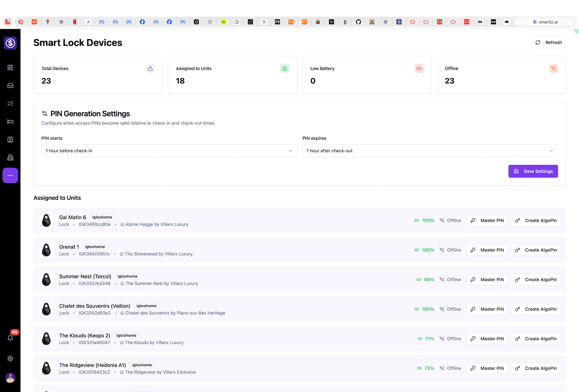Click the igloohome badge on The Ridgeview row
The image size is (579, 392).
[x=142, y=365]
